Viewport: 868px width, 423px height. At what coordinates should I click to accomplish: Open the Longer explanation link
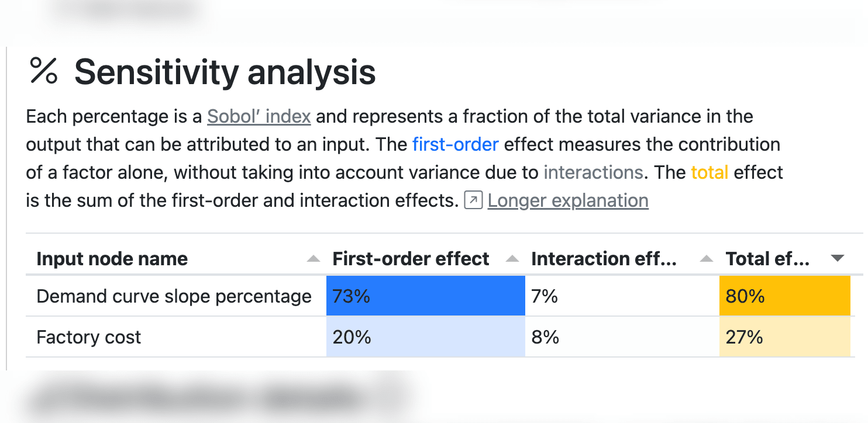pos(567,200)
